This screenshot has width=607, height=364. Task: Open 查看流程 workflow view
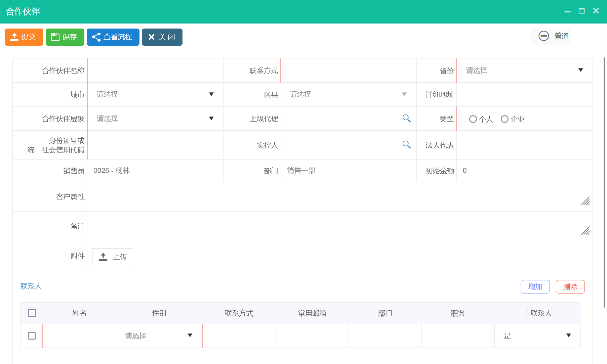(113, 37)
